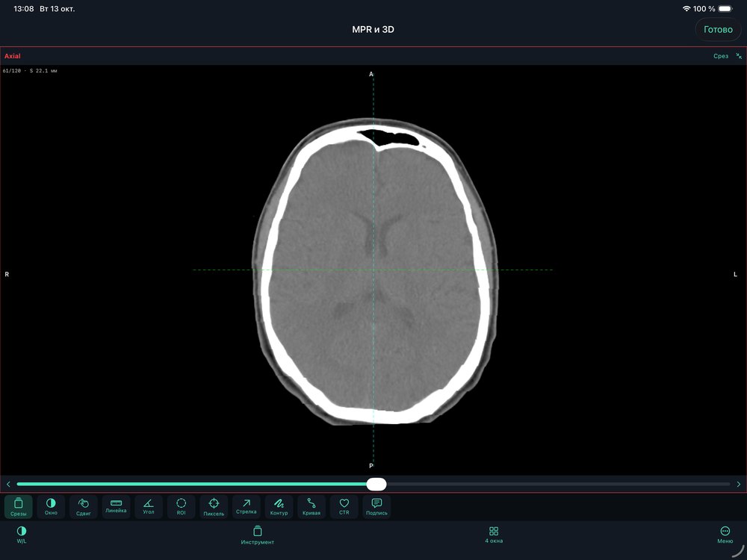Go to next slice with right arrow
The height and width of the screenshot is (560, 747).
coord(739,485)
